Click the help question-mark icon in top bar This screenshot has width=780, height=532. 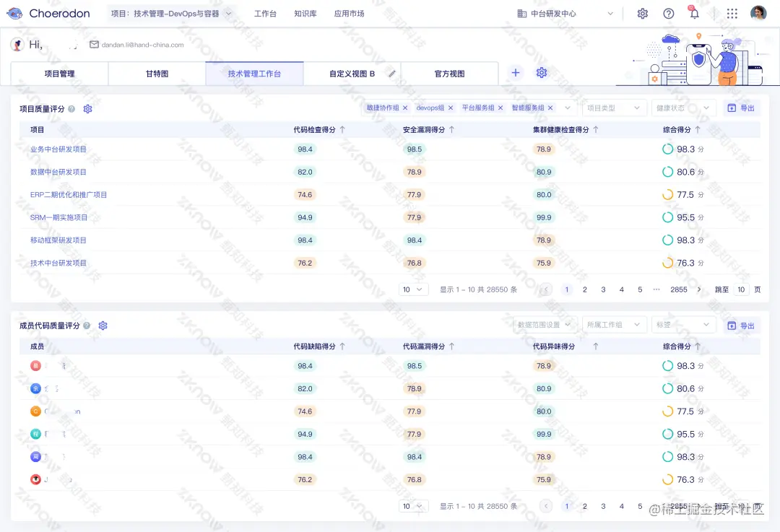[668, 13]
